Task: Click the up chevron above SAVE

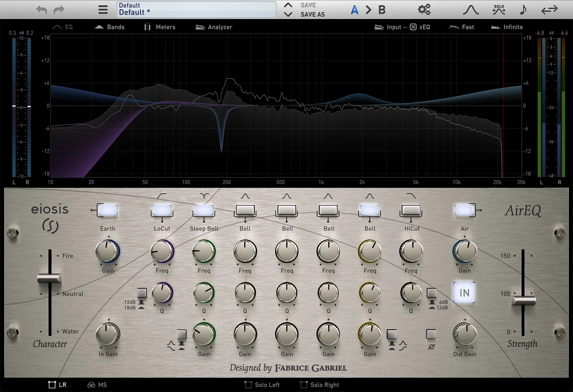Action: [288, 5]
